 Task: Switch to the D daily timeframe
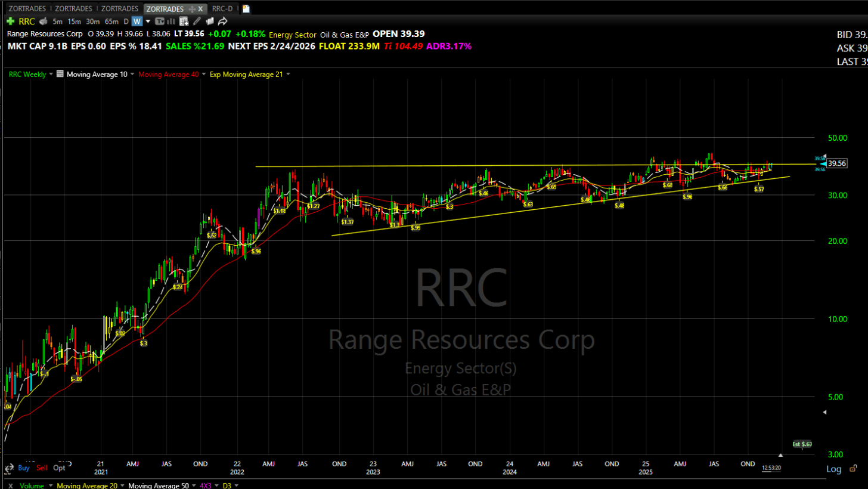pyautogui.click(x=126, y=21)
